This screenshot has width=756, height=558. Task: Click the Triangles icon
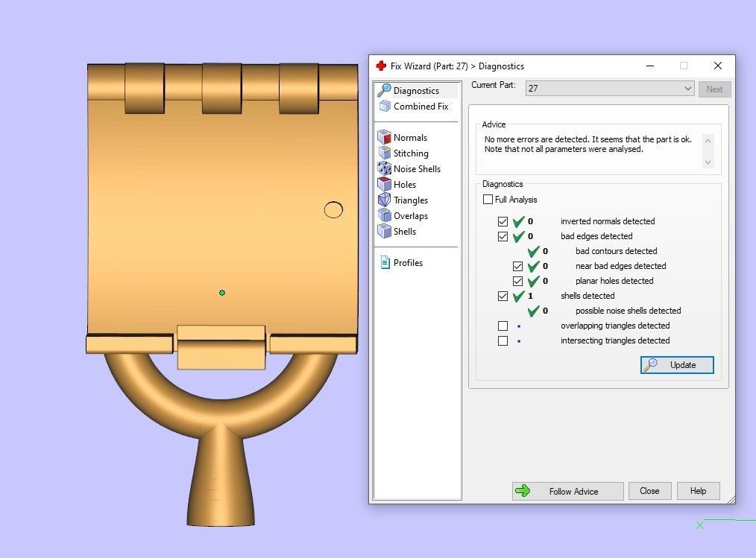click(x=384, y=200)
